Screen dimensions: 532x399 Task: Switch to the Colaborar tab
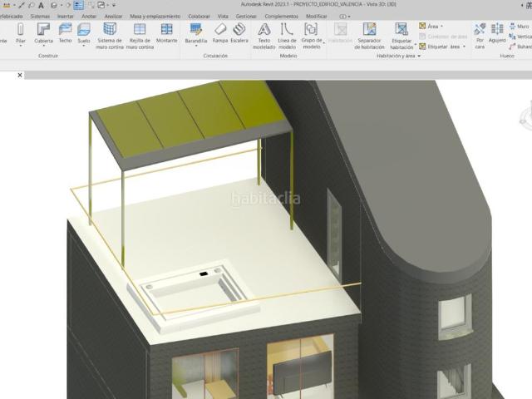(x=199, y=16)
